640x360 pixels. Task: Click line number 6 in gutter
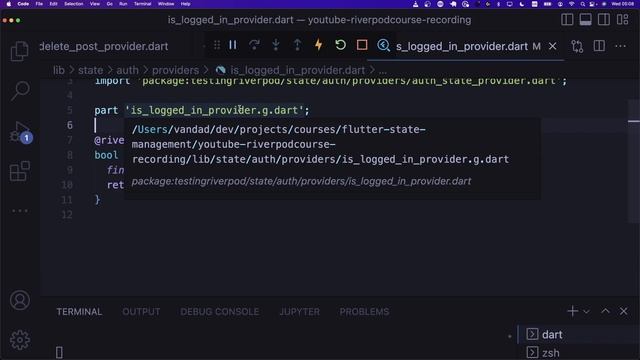pyautogui.click(x=70, y=125)
